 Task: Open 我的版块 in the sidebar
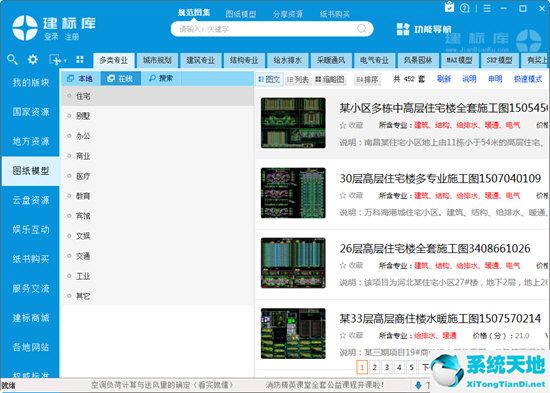pyautogui.click(x=31, y=82)
